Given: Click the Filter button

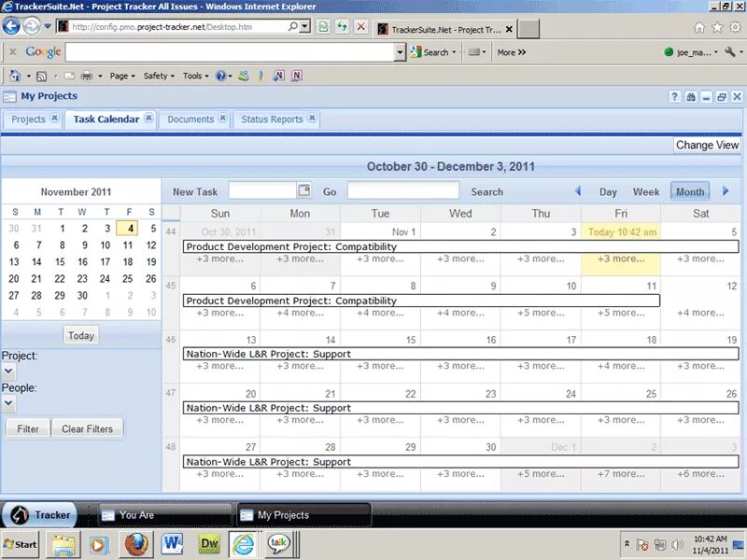Looking at the screenshot, I should click(x=28, y=428).
